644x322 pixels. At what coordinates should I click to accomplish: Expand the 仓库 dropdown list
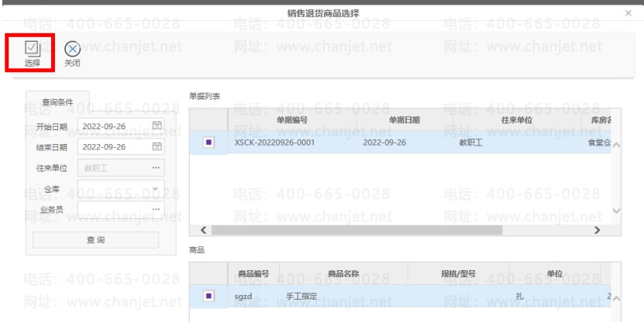pyautogui.click(x=156, y=188)
